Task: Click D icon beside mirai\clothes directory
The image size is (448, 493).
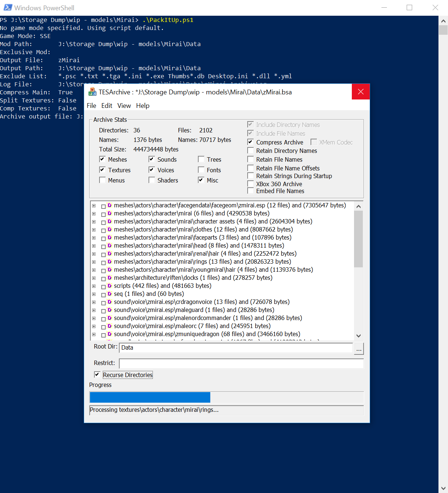Action: click(109, 229)
